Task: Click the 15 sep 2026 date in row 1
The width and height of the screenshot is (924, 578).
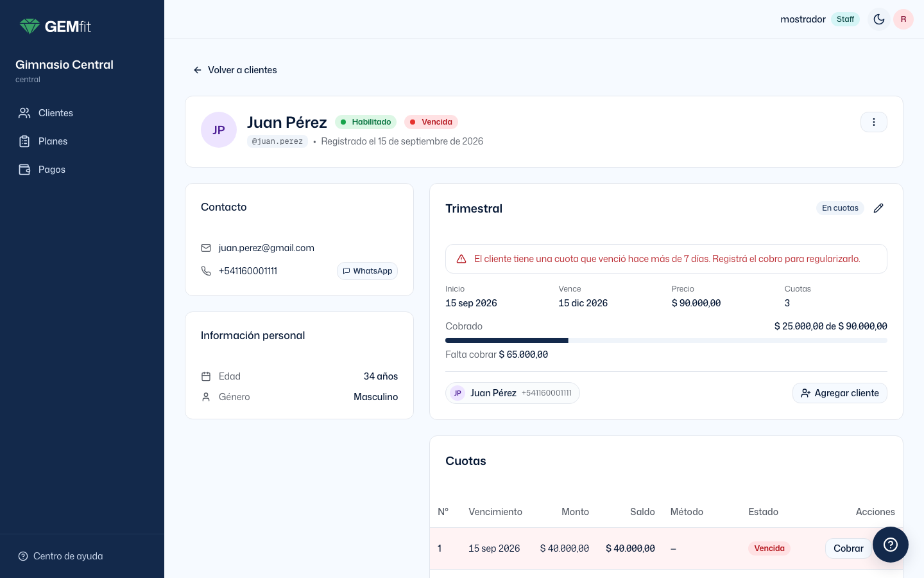Action: (494, 548)
